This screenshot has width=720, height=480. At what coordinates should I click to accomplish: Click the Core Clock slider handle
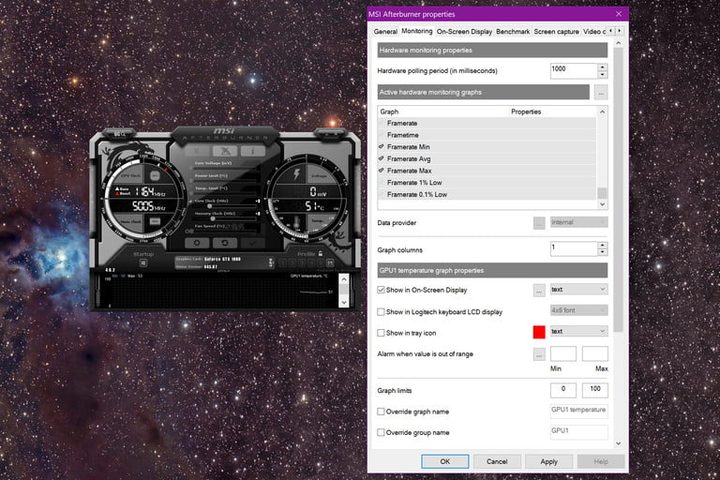pyautogui.click(x=210, y=206)
